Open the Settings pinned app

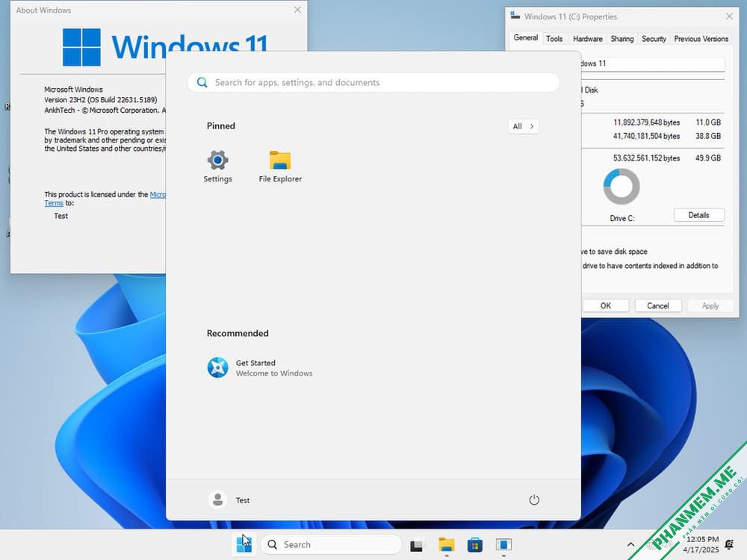pyautogui.click(x=217, y=167)
